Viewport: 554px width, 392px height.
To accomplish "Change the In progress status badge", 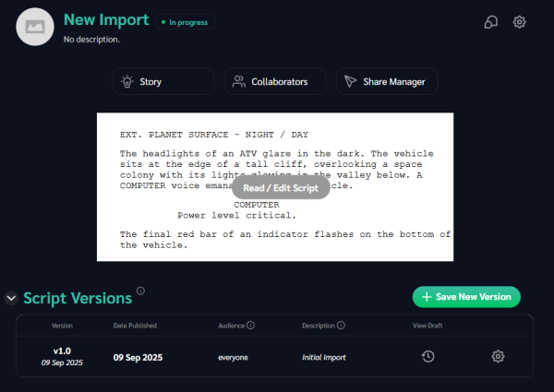I will tap(185, 21).
